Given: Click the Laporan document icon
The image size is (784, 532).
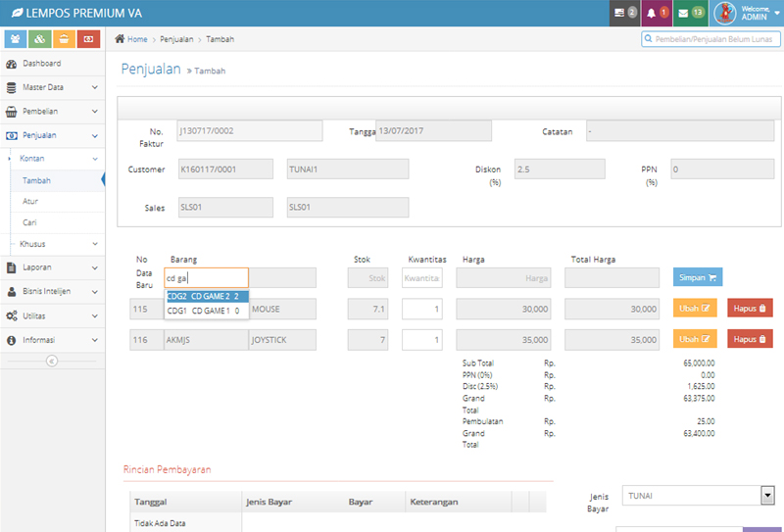Looking at the screenshot, I should tap(11, 267).
